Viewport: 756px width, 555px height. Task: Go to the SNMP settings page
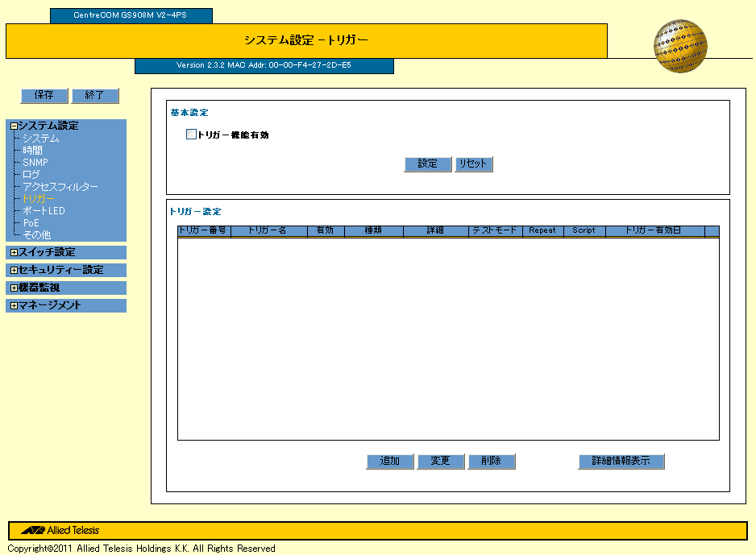(x=35, y=163)
